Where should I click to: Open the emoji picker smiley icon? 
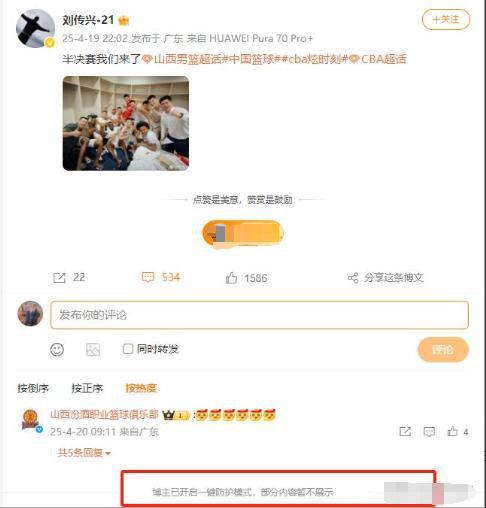[x=57, y=350]
